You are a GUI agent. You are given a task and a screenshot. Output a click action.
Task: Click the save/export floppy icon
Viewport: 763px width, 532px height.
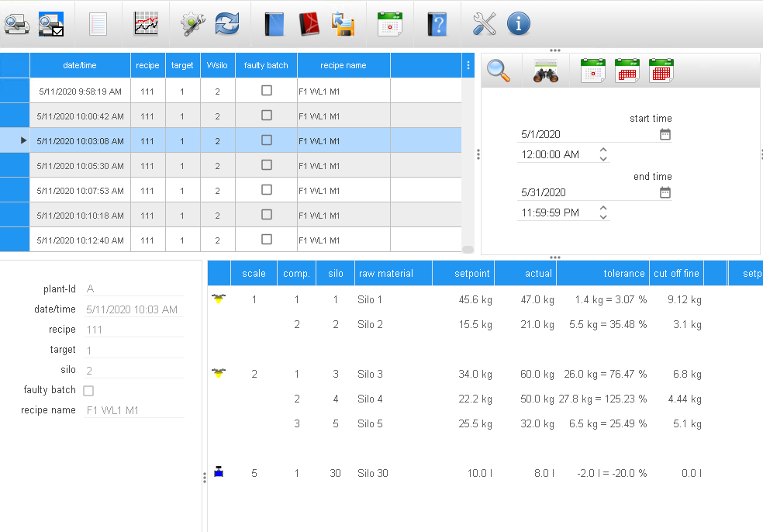[x=343, y=24]
